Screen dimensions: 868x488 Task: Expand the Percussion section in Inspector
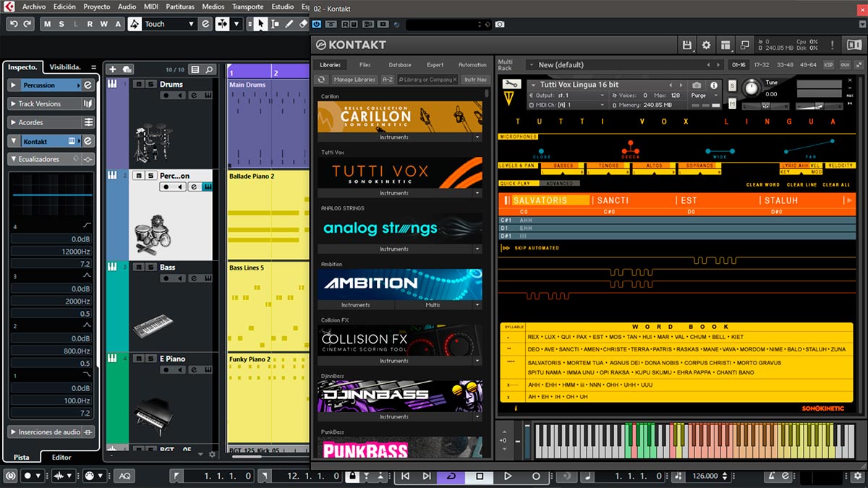[x=14, y=85]
